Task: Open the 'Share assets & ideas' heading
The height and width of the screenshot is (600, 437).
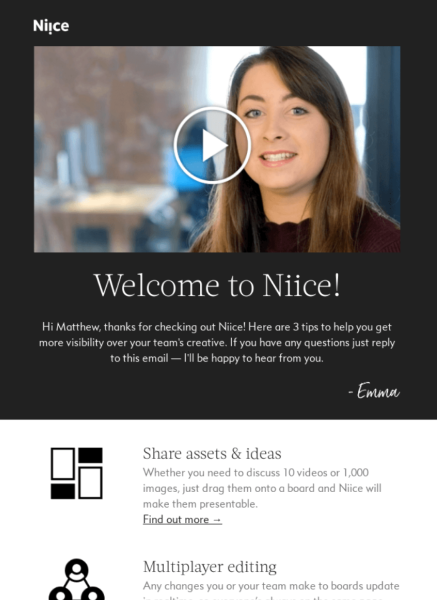Action: pyautogui.click(x=212, y=453)
